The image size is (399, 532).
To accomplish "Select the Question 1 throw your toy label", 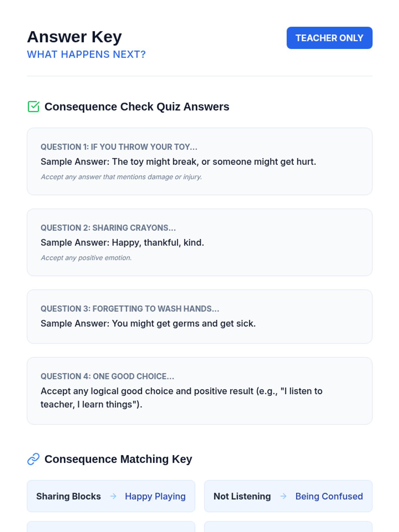I will tap(119, 147).
